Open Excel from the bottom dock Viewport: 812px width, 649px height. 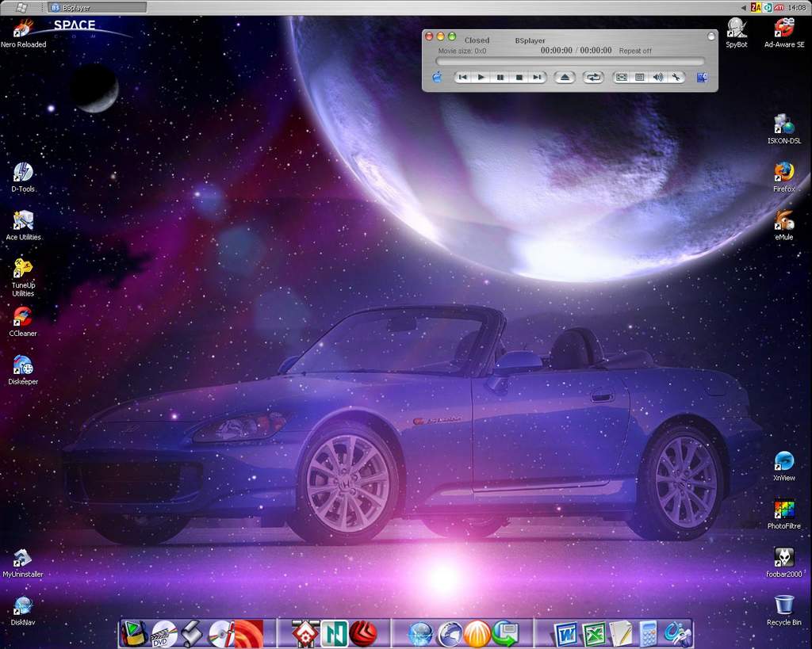click(594, 634)
